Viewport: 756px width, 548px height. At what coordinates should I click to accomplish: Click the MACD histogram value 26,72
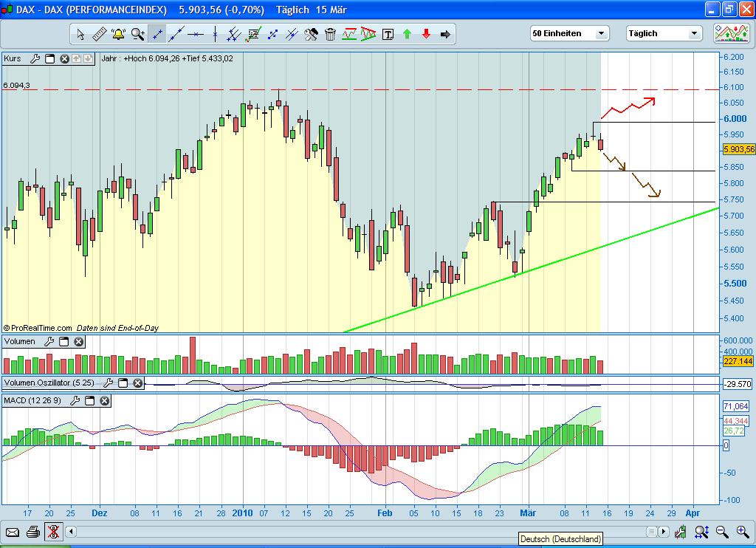click(734, 431)
